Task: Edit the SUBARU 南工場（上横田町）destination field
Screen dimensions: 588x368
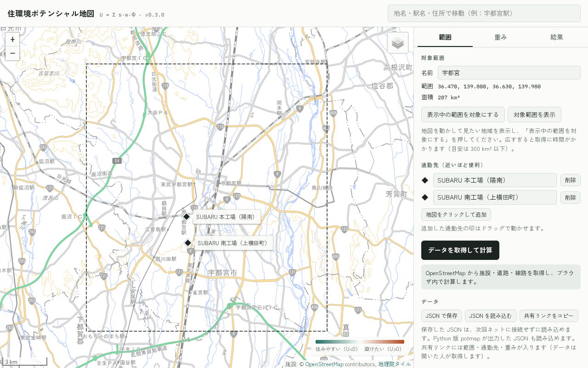Action: coord(495,197)
